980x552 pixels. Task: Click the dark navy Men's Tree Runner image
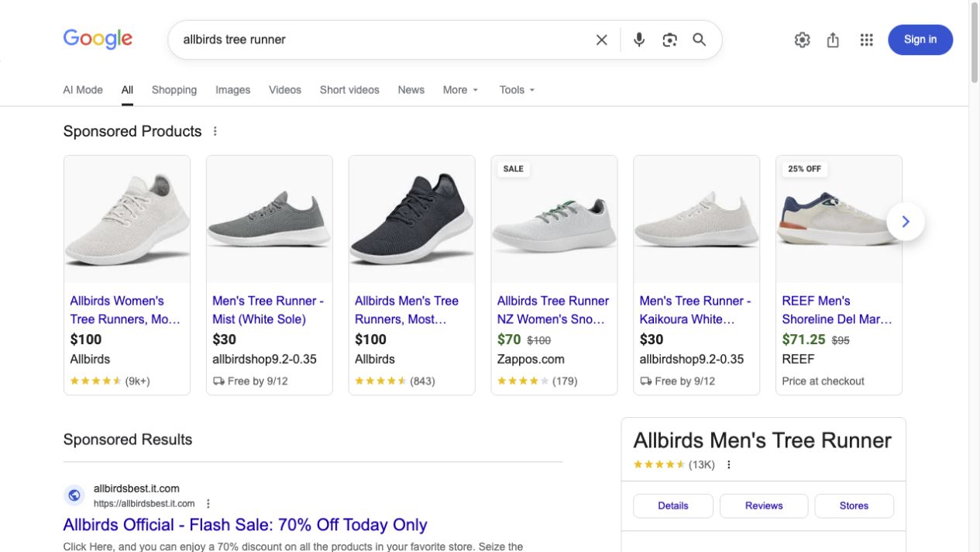pos(412,219)
